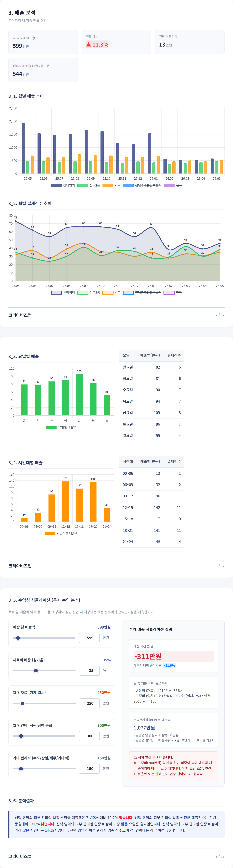Adjust the 월 인건비 (직원 급여 총합) slider
Image resolution: width=233 pixels, height=868 pixels.
44,736
